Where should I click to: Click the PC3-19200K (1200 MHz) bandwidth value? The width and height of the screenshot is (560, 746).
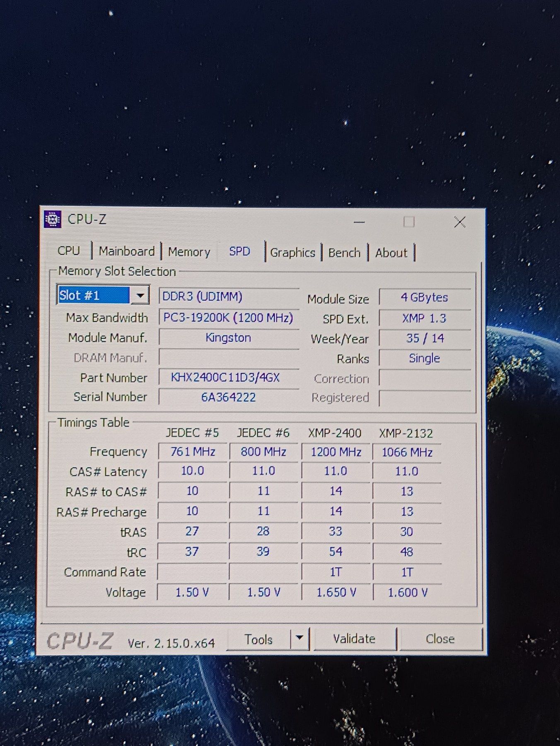229,318
